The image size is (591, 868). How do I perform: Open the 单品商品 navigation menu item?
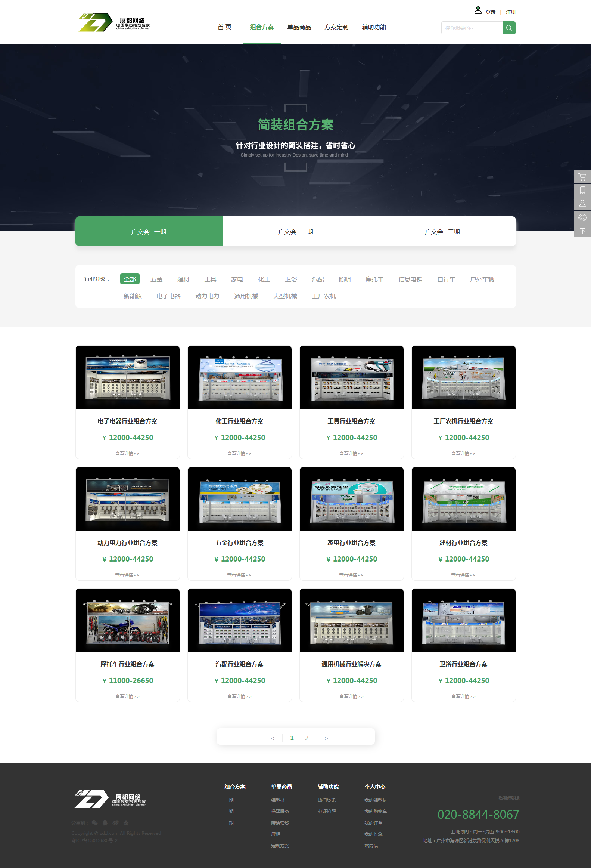tap(299, 27)
